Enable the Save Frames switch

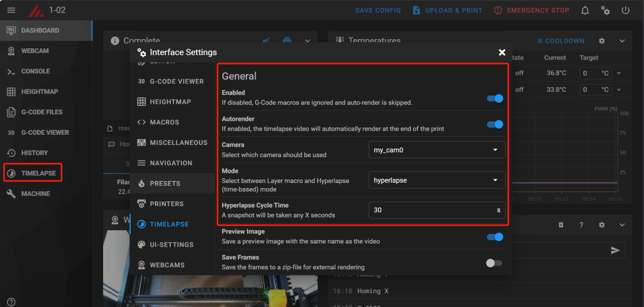[x=494, y=263]
